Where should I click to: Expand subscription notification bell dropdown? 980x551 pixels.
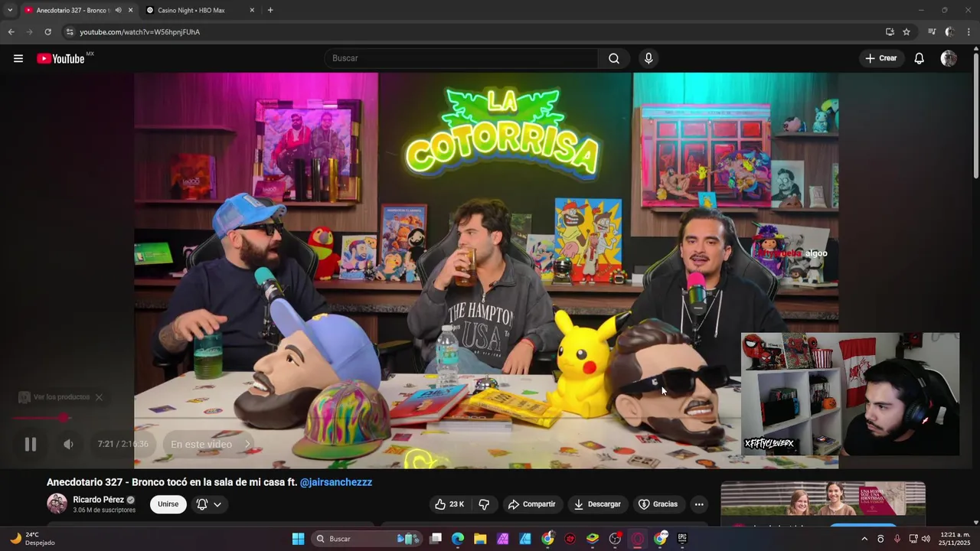(x=209, y=504)
